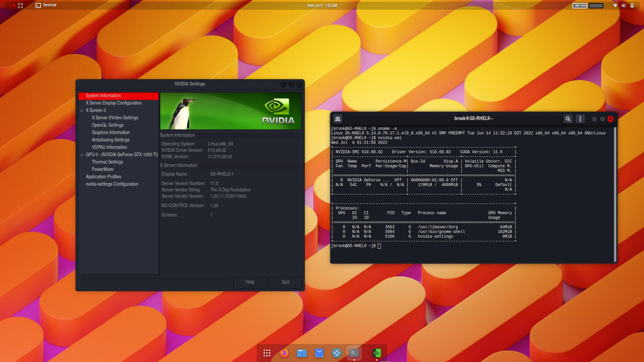644x362 pixels.
Task: Click the Red Hat logo in top bar
Action: [x=13, y=5]
